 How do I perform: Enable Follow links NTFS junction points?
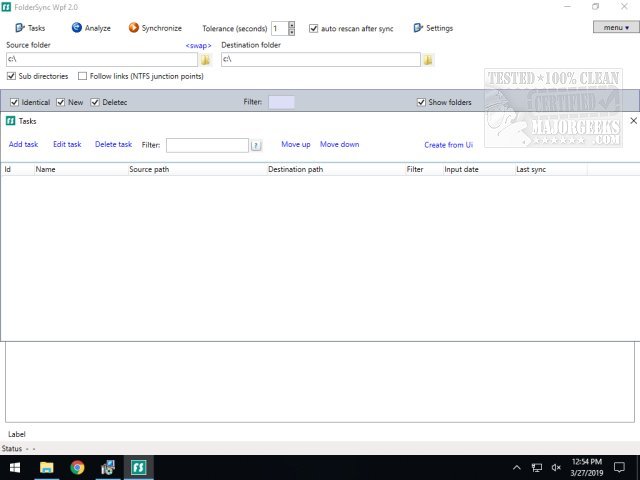click(x=82, y=76)
